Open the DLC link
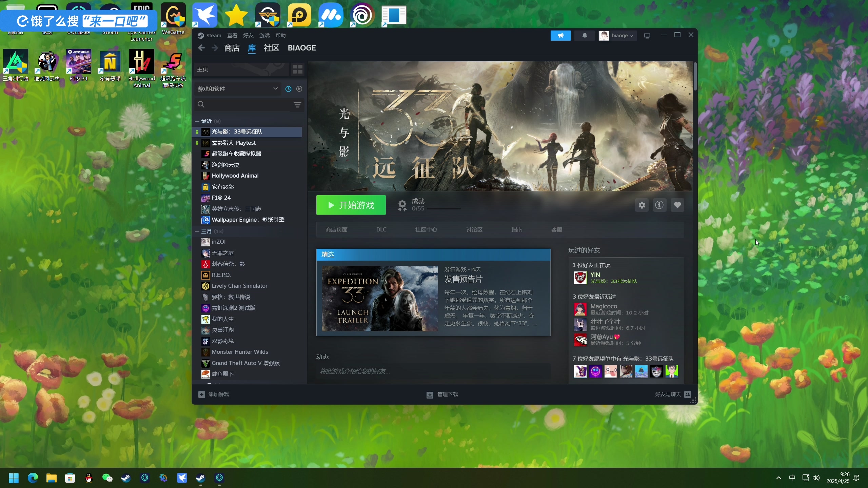This screenshot has height=488, width=868. [x=381, y=230]
